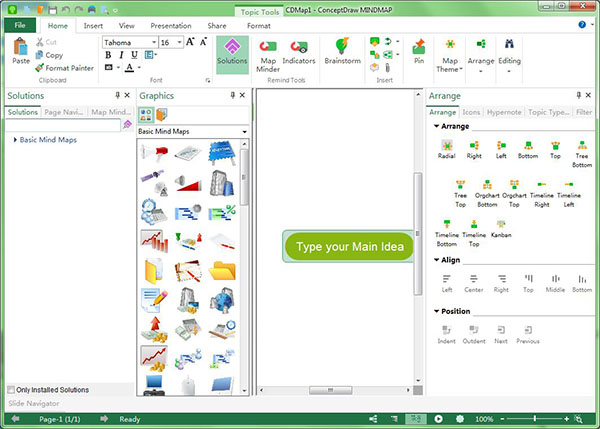This screenshot has width=600, height=429.
Task: Collapse the Align section
Action: pos(436,259)
